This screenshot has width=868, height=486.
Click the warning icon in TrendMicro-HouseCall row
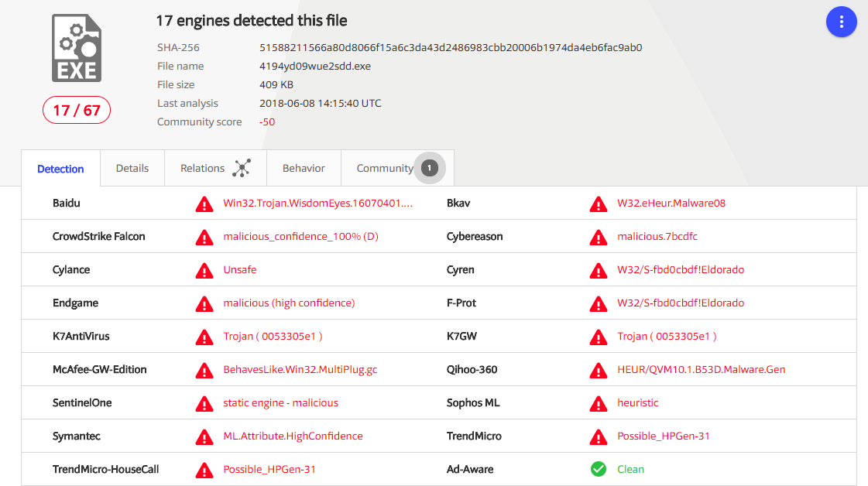(x=204, y=470)
